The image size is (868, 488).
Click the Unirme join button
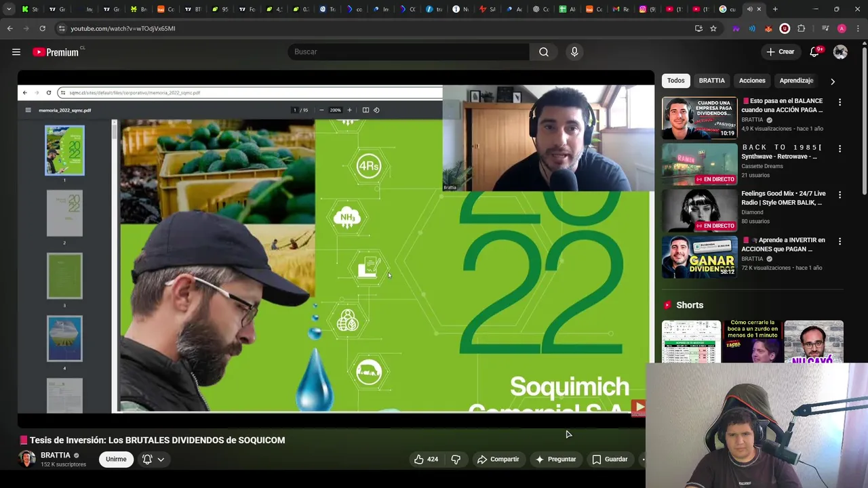click(x=116, y=460)
